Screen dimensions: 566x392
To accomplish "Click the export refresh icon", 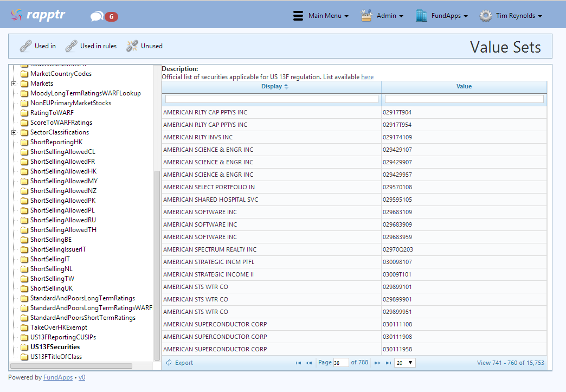I will pos(169,363).
